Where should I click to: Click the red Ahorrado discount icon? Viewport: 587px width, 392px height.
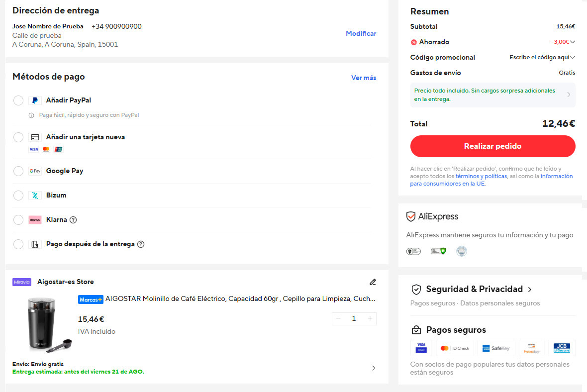pos(414,42)
